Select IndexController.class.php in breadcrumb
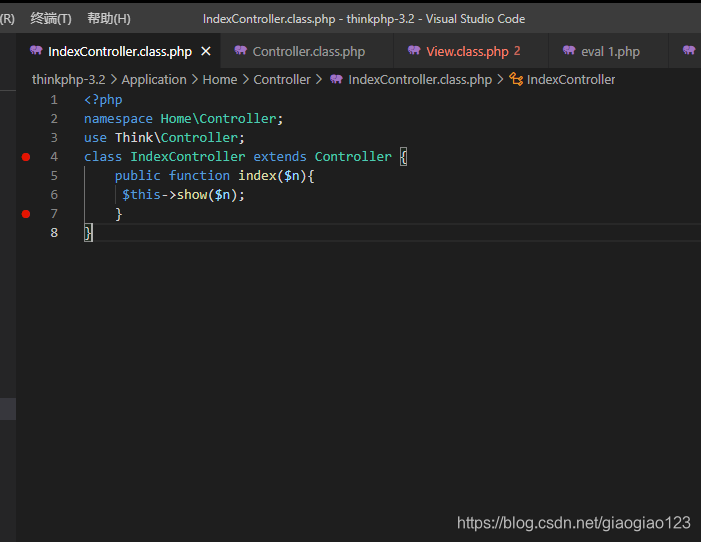 420,80
